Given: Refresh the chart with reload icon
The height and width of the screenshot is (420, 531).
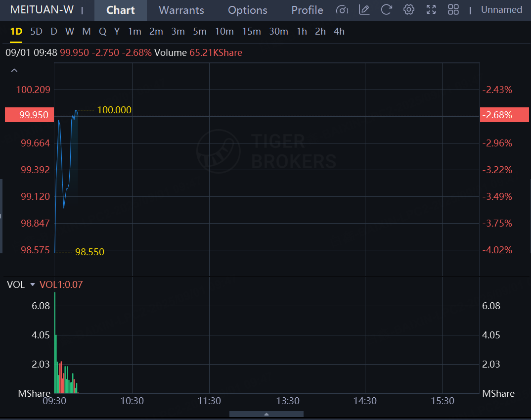Looking at the screenshot, I should click(386, 10).
